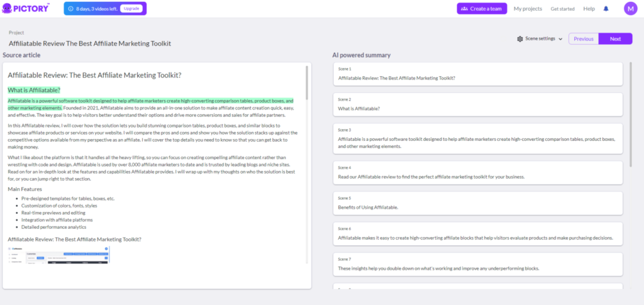Click the source article scrollbar
This screenshot has width=644, height=305.
pyautogui.click(x=307, y=82)
